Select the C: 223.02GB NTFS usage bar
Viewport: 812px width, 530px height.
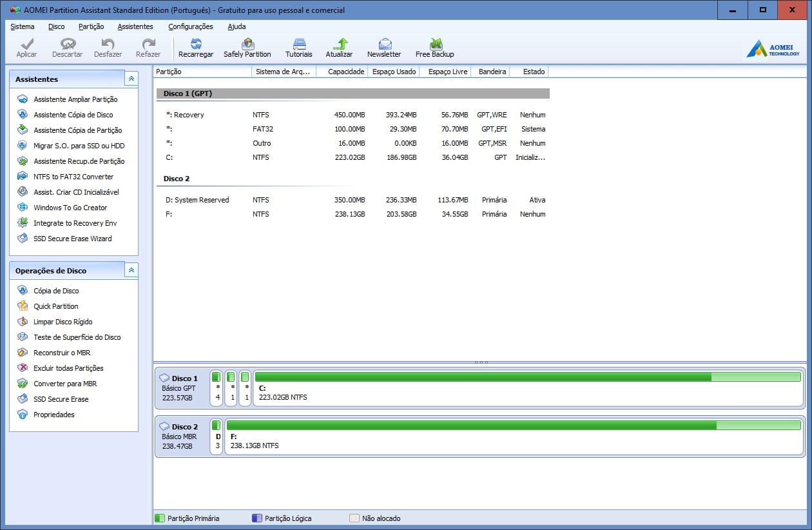(x=528, y=377)
